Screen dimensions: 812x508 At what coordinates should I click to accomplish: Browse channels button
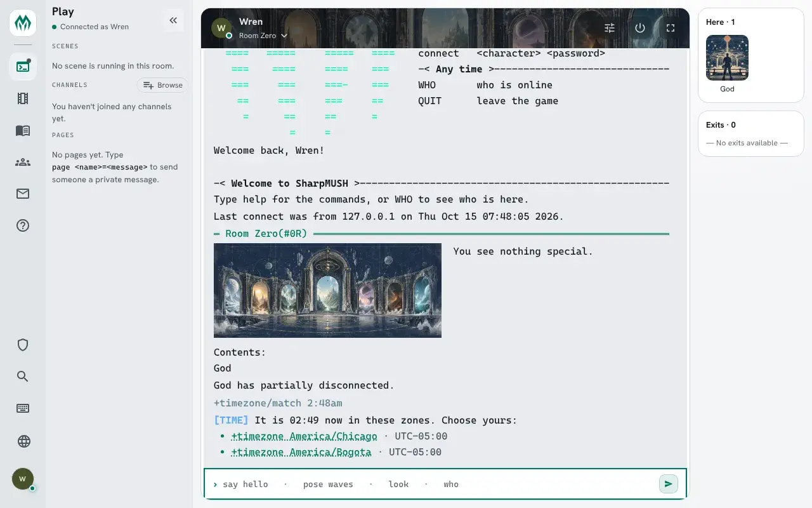163,85
